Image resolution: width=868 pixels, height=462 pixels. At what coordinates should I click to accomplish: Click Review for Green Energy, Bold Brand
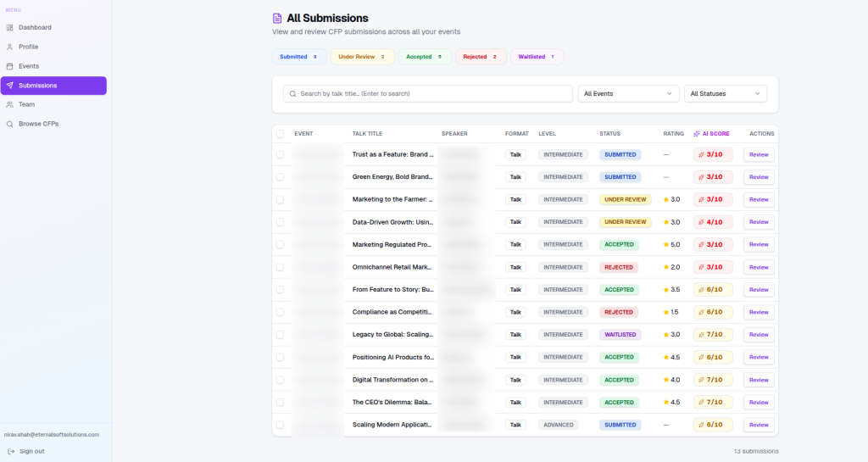[759, 177]
